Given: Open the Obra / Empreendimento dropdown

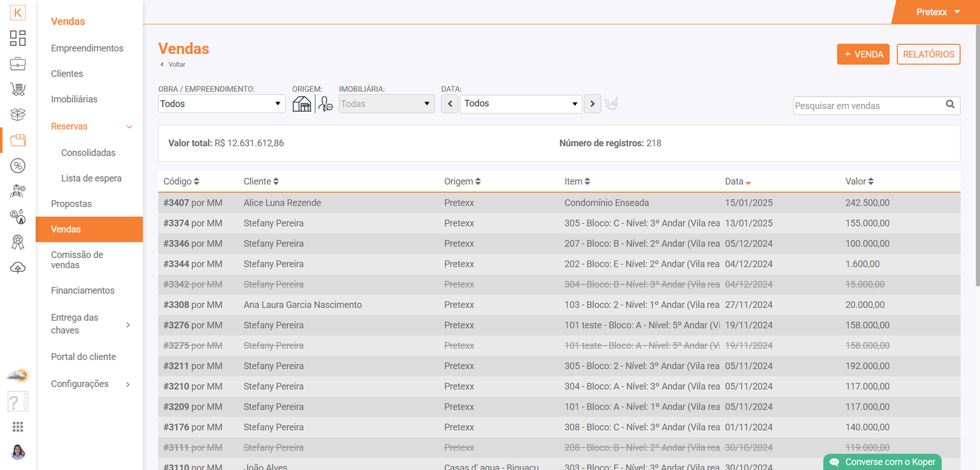Looking at the screenshot, I should pyautogui.click(x=221, y=104).
